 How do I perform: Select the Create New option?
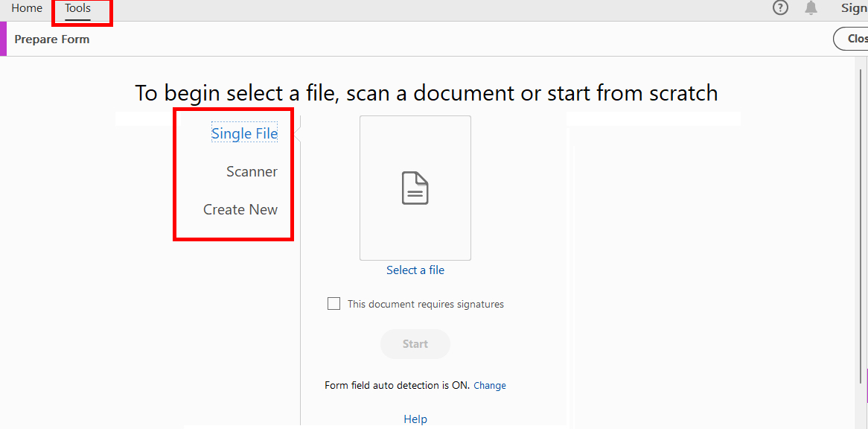[240, 210]
